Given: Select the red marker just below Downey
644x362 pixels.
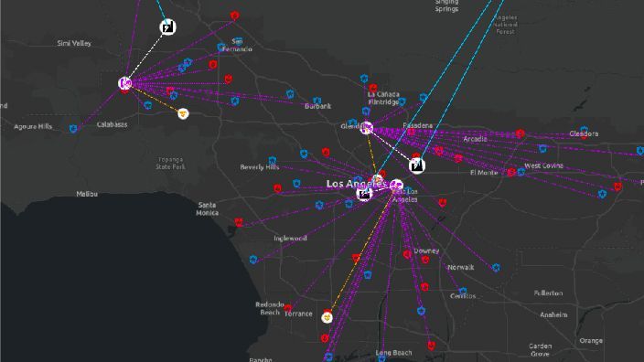Looking at the screenshot, I should pos(425,260).
